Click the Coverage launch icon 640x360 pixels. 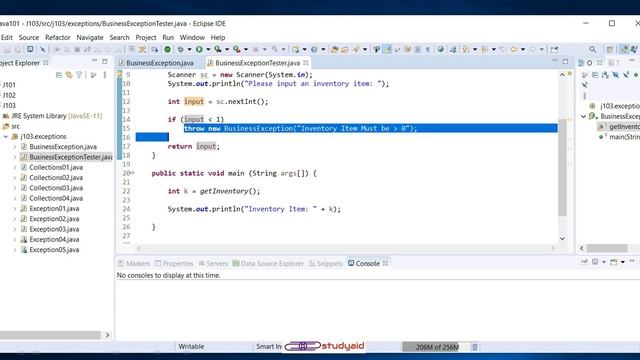pos(218,49)
